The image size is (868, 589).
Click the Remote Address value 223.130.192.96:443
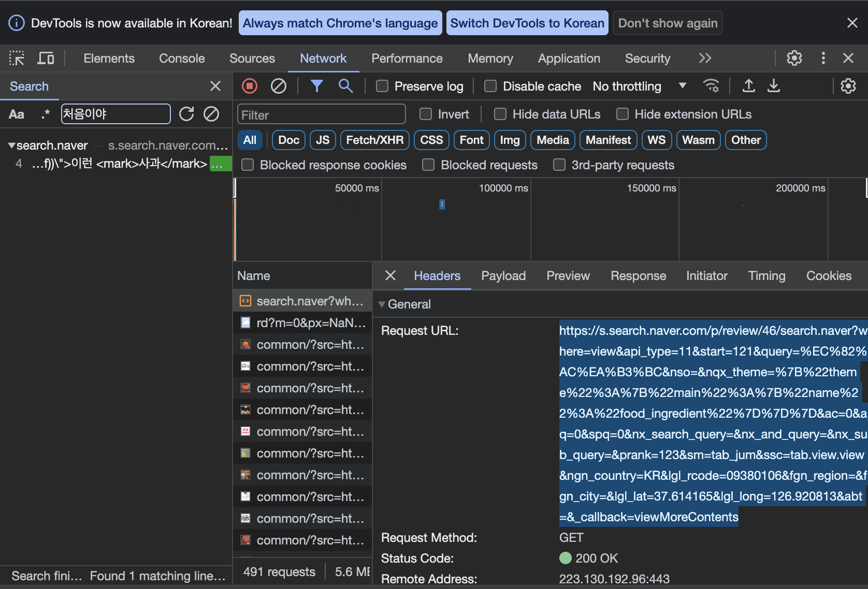coord(614,579)
